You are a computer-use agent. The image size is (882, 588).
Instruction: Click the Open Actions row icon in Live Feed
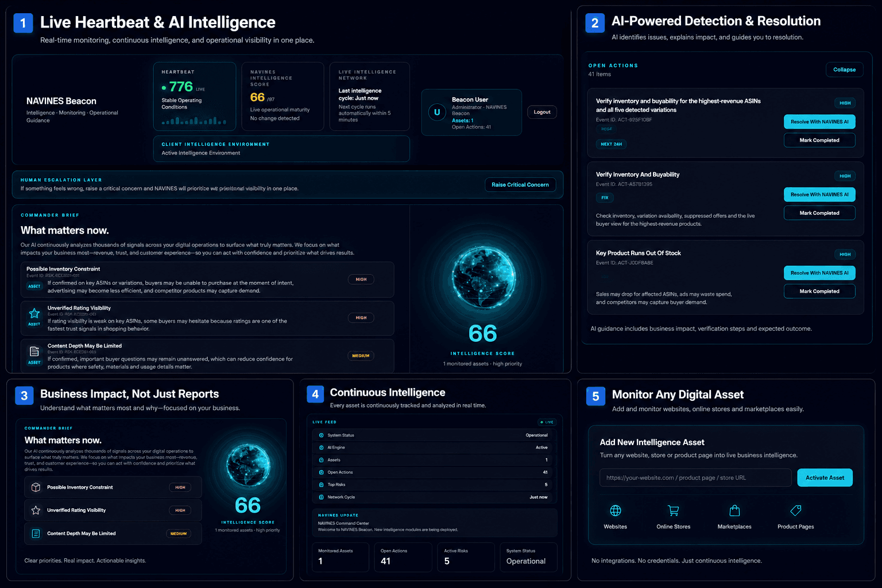coord(321,472)
